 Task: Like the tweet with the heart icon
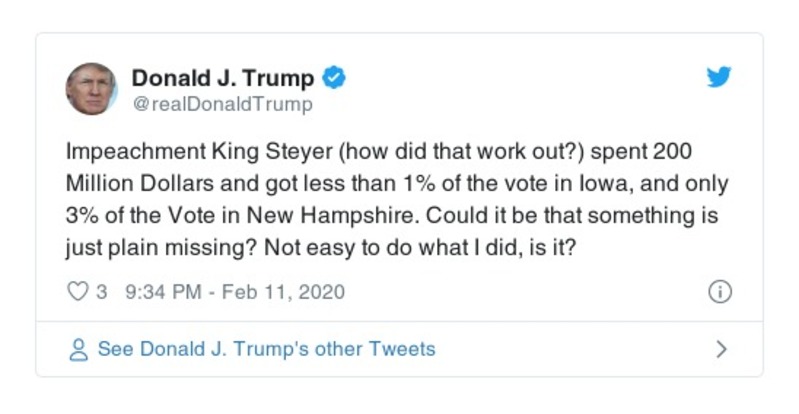pos(77,292)
